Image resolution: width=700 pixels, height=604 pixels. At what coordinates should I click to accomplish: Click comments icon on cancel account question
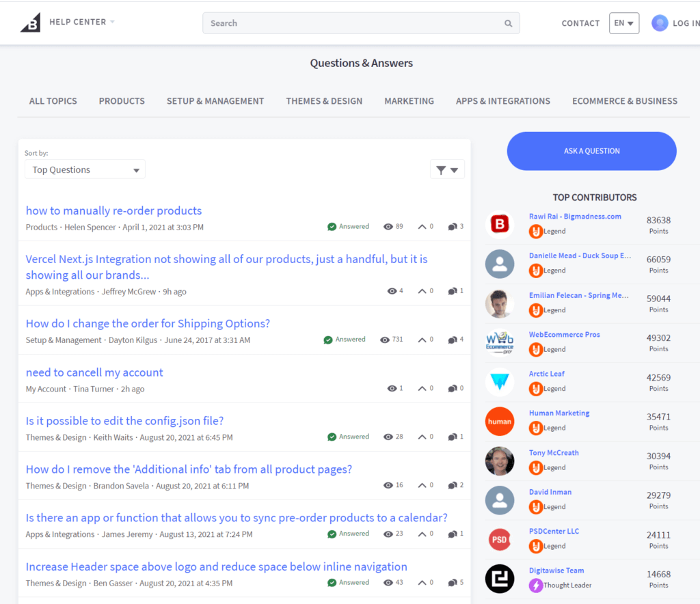(x=453, y=389)
